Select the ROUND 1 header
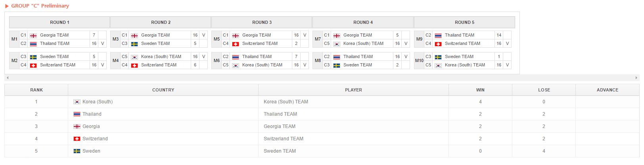The image size is (644, 165). pyautogui.click(x=59, y=22)
